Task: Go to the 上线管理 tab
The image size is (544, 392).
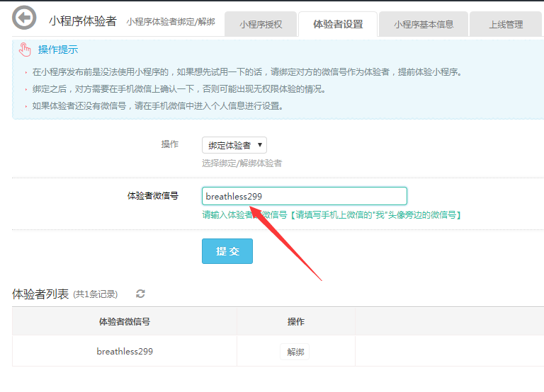Action: (506, 24)
